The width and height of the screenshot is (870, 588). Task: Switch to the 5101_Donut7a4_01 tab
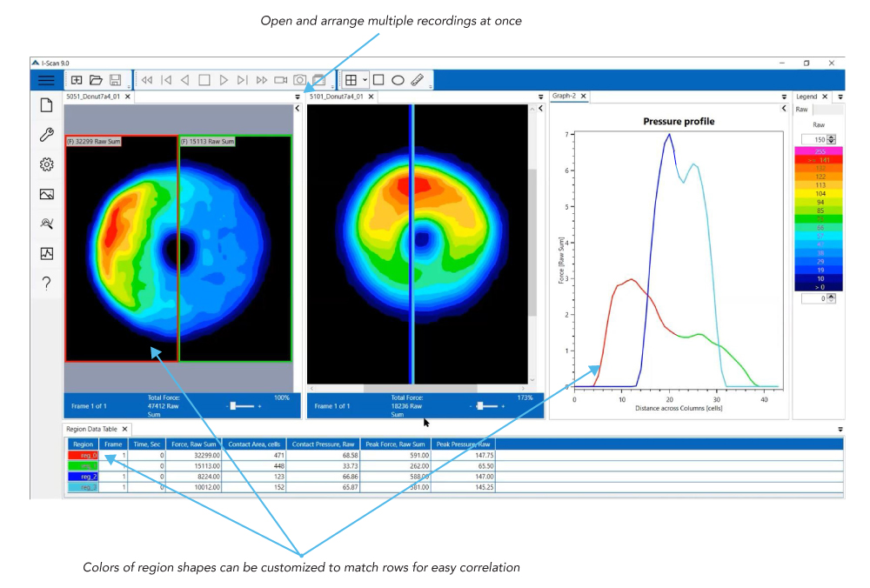coord(336,97)
